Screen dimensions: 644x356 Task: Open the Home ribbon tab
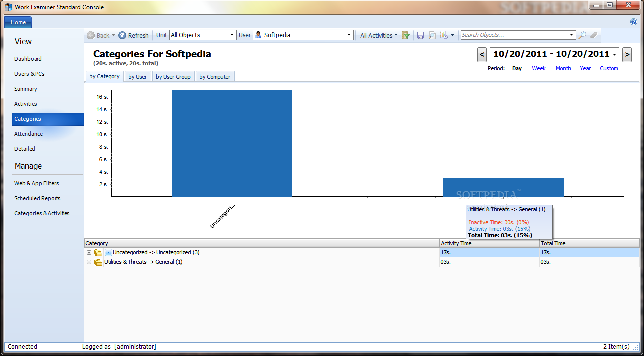[18, 22]
